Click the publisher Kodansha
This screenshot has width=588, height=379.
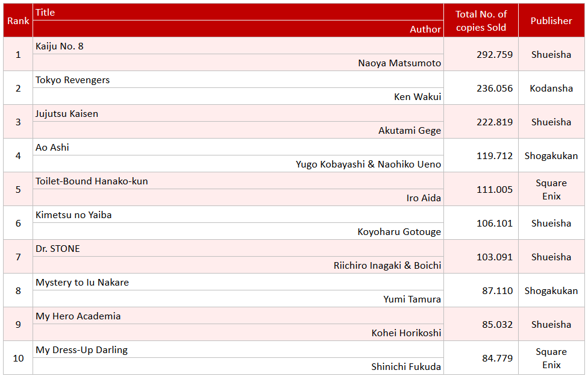coord(551,88)
